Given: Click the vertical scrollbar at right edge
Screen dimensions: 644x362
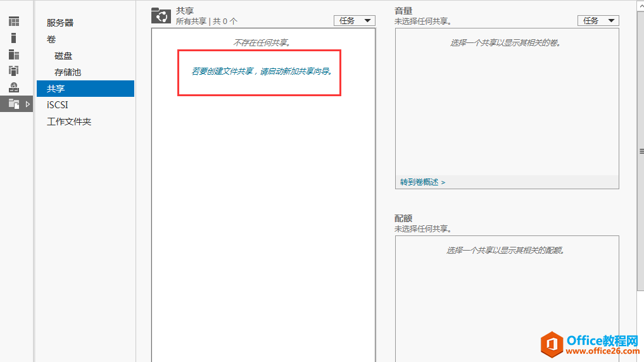Looking at the screenshot, I should (640, 152).
